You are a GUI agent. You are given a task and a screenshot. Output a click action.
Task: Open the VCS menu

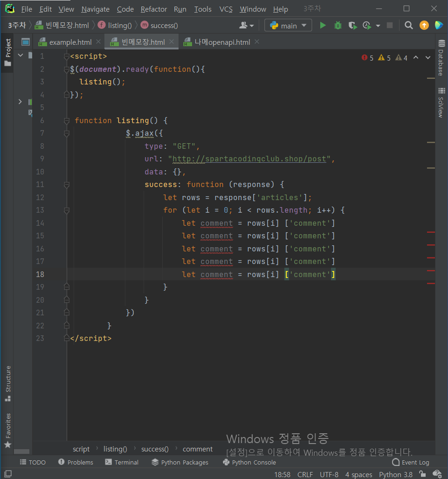pyautogui.click(x=226, y=9)
